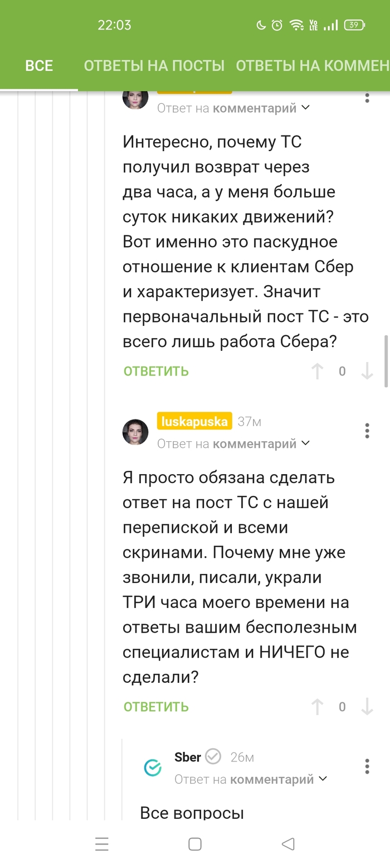Screen dimensions: 390x868
Task: Tap the Sber logo avatar
Action: [152, 768]
